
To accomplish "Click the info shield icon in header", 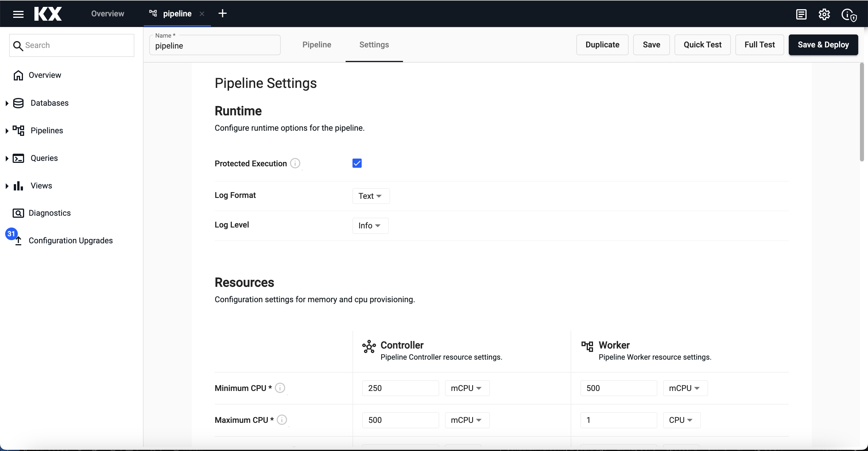I will click(x=848, y=15).
